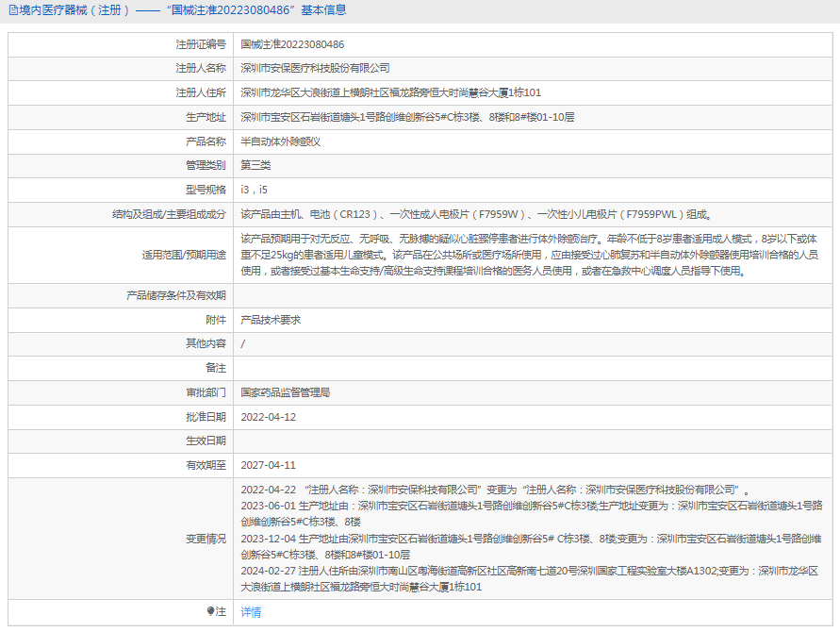Click the 审批部门 row label

coord(206,392)
